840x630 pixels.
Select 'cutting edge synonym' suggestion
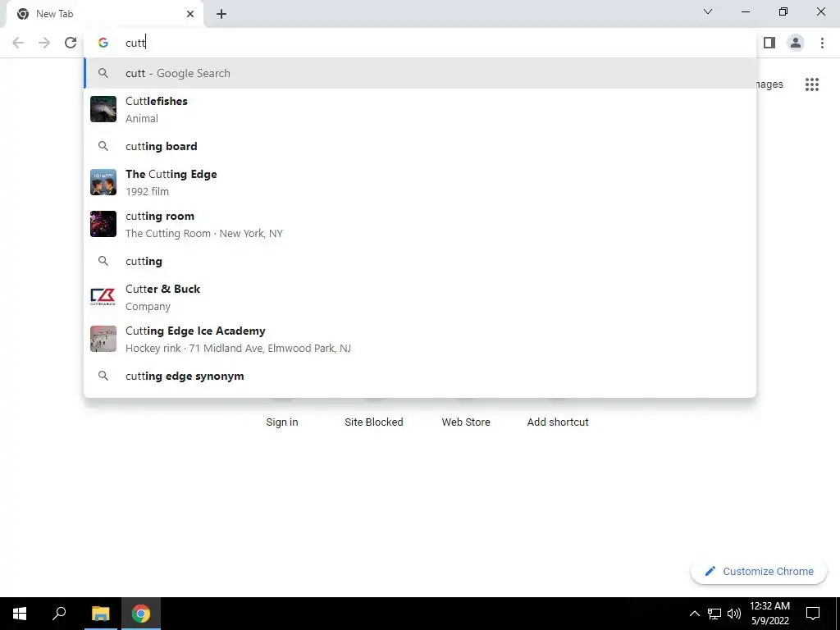pos(421,376)
